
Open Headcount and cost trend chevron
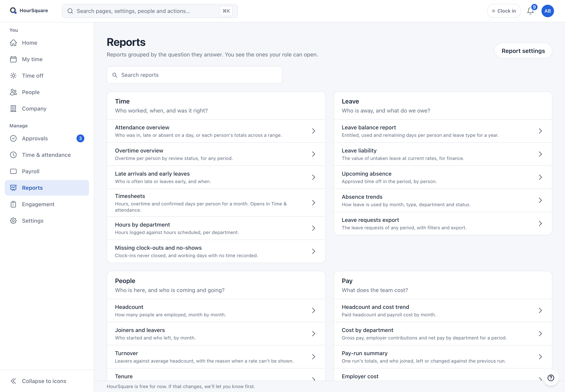540,310
